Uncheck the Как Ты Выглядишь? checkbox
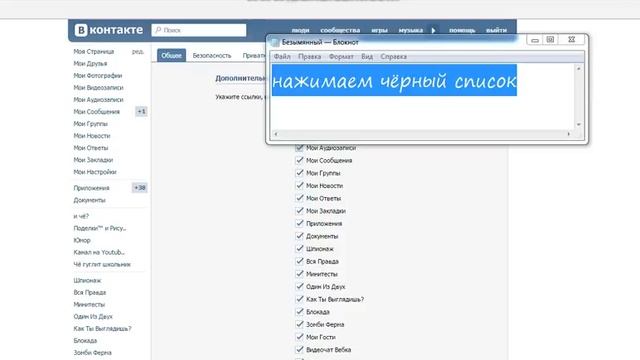 tap(299, 299)
